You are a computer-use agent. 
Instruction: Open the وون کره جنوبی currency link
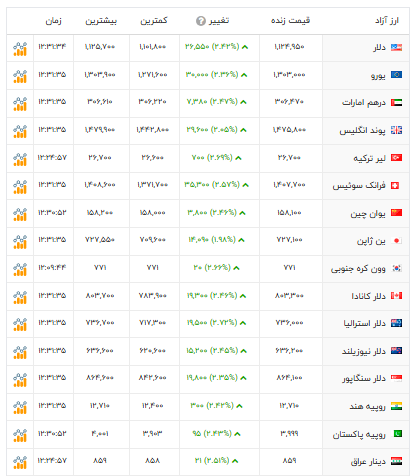[x=358, y=269]
